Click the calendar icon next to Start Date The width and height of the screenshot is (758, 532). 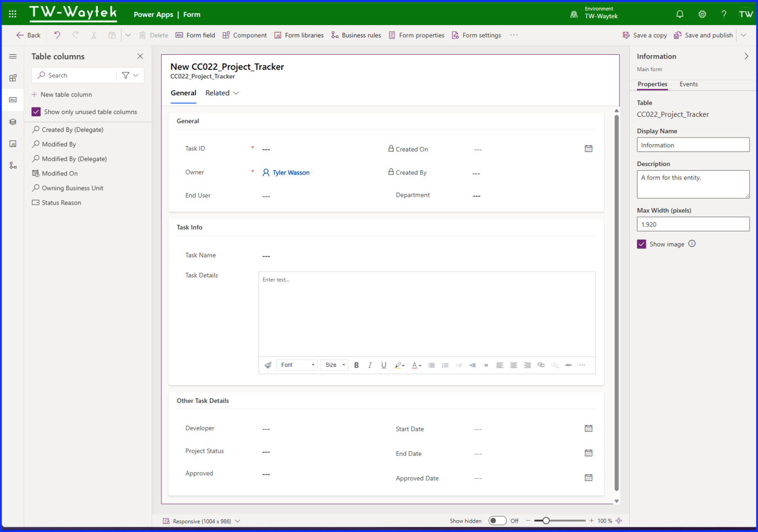pyautogui.click(x=588, y=428)
